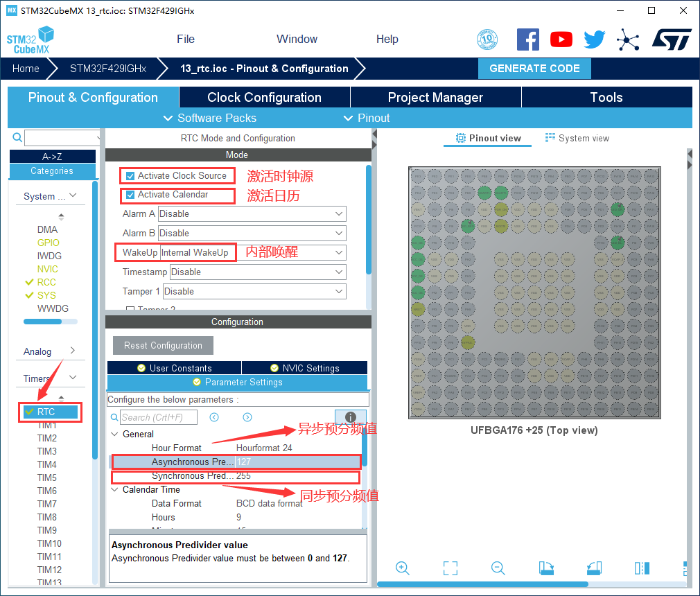Open the YouTube channel icon

[561, 40]
